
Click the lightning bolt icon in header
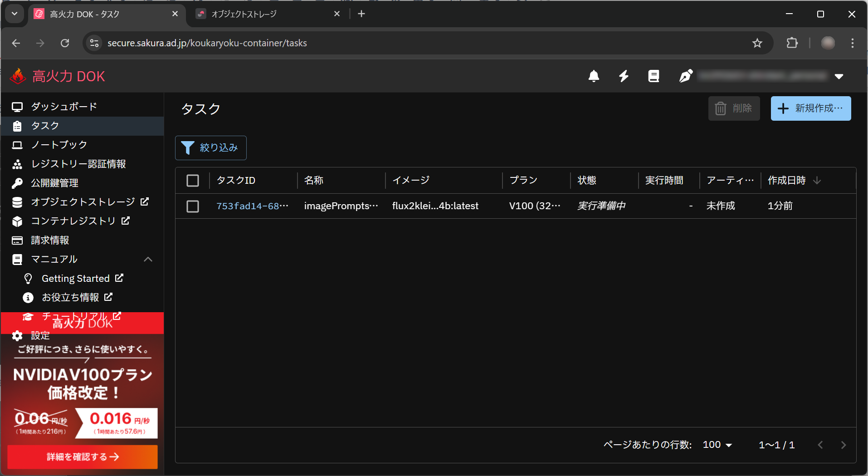[x=624, y=76]
